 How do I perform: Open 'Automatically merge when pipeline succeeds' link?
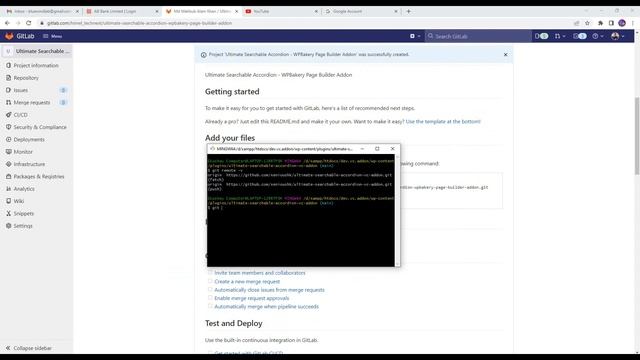[x=267, y=307]
